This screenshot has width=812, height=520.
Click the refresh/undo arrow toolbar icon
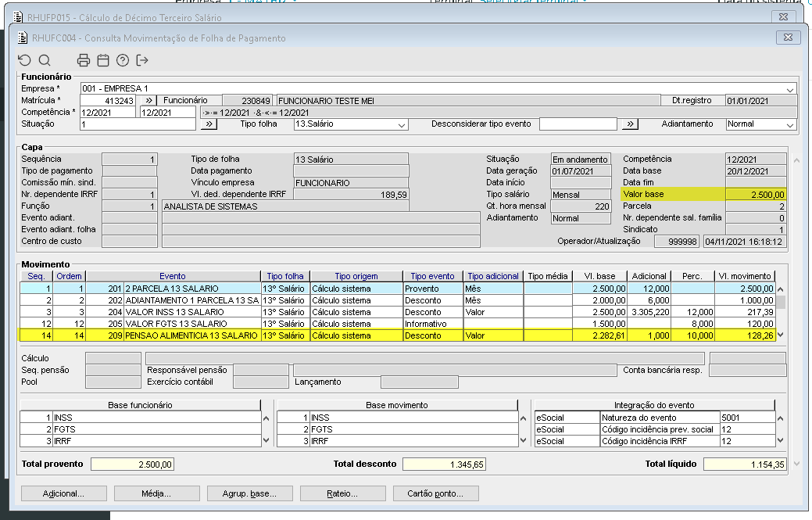tap(24, 60)
